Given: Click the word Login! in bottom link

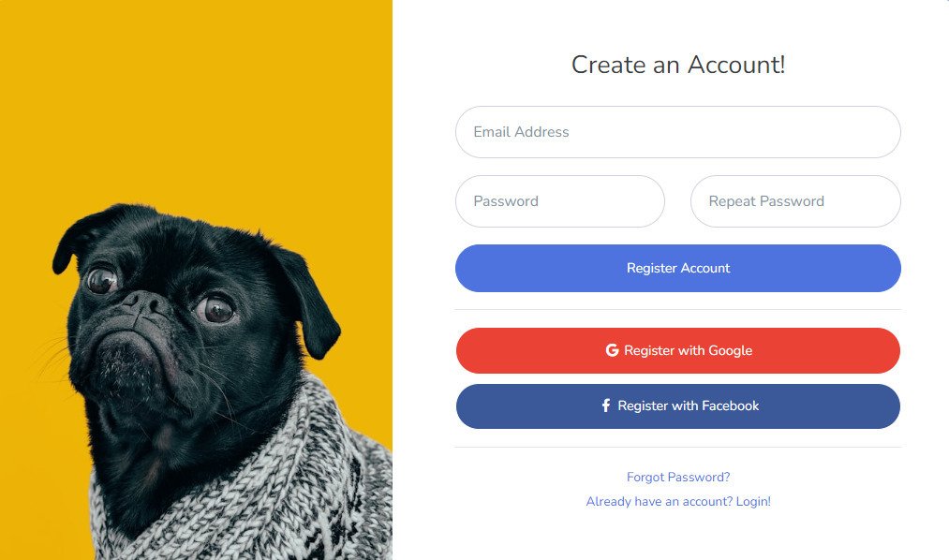Looking at the screenshot, I should (x=753, y=501).
